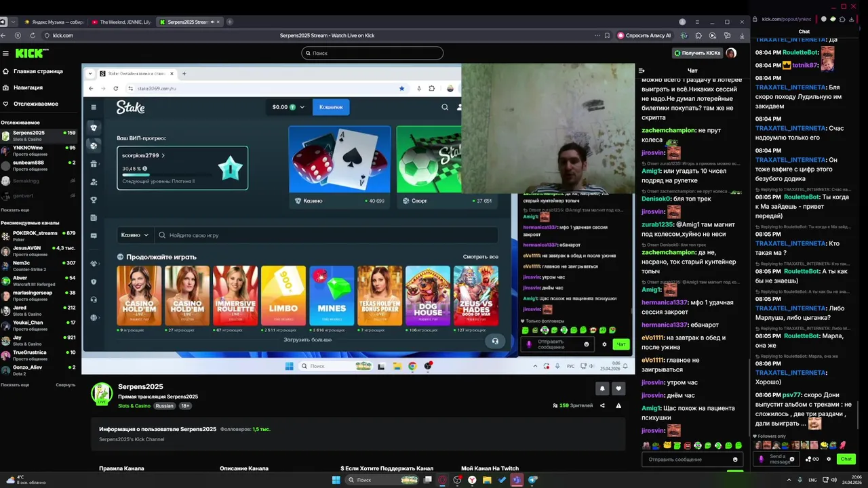
Task: Expand followed list with Показать еще
Action: click(x=15, y=210)
